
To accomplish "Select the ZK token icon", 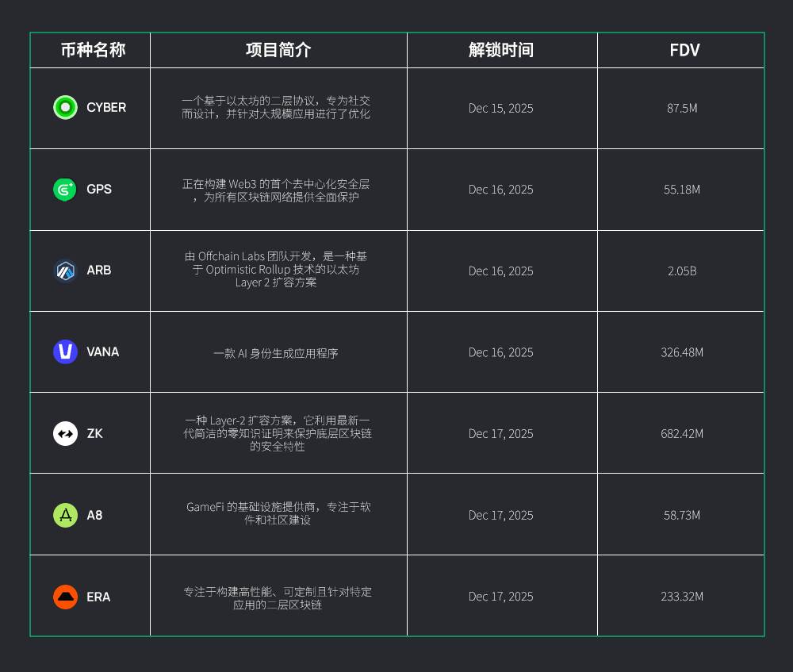I will [65, 433].
